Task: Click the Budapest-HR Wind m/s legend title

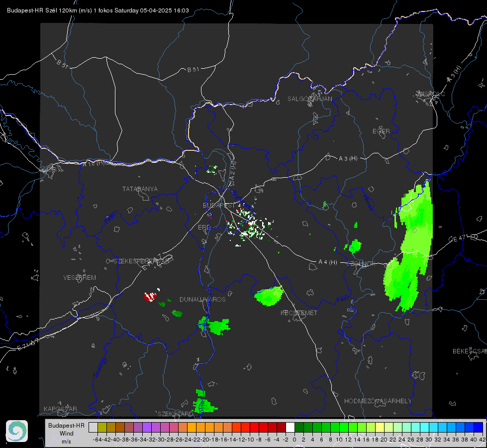Action: (x=66, y=434)
